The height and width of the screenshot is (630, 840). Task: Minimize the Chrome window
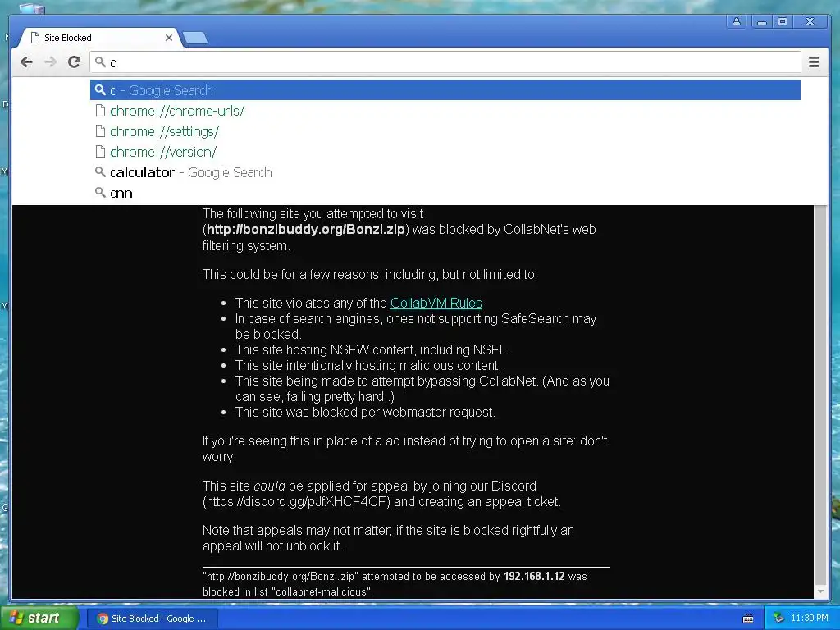click(x=762, y=21)
